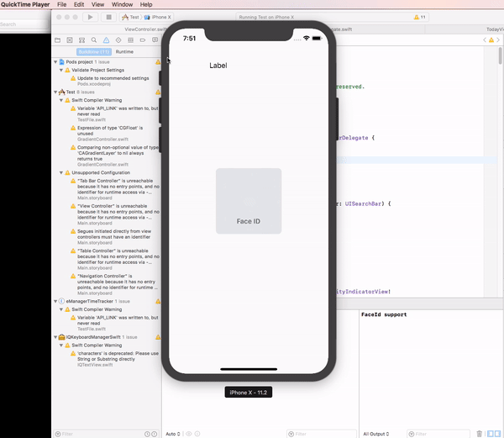The image size is (504, 438).
Task: Click the simulator home indicator bar
Action: [x=249, y=369]
